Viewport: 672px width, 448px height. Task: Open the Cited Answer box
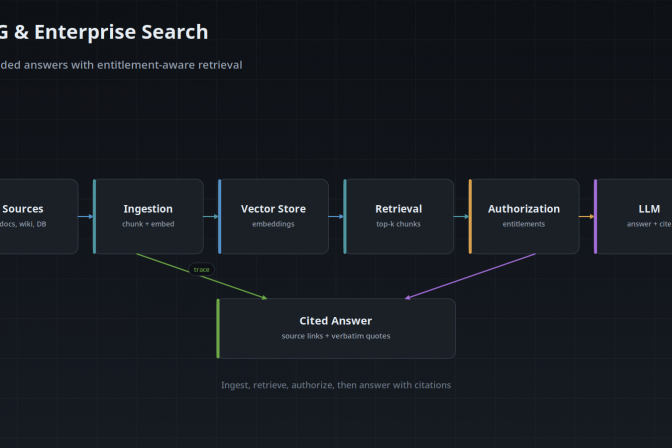coord(336,328)
